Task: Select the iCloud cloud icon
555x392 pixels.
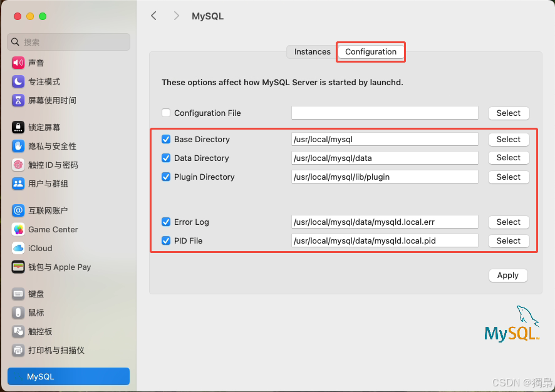Action: [18, 248]
